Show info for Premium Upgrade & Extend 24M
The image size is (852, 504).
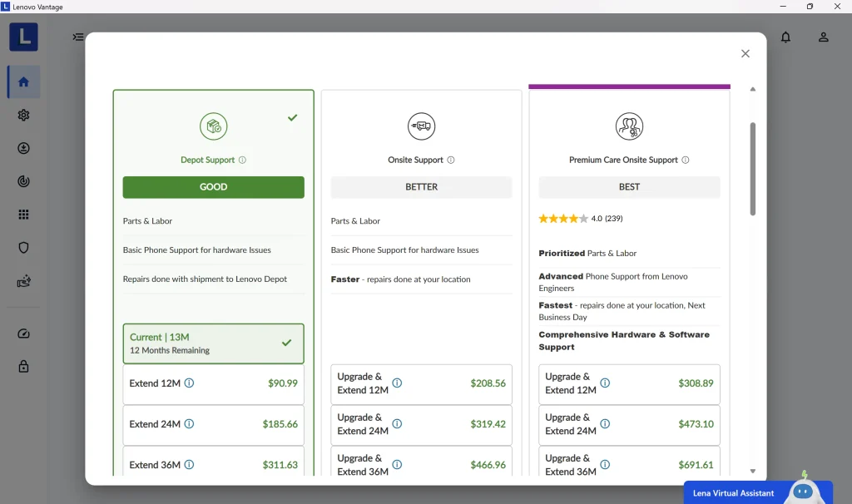[x=605, y=423]
